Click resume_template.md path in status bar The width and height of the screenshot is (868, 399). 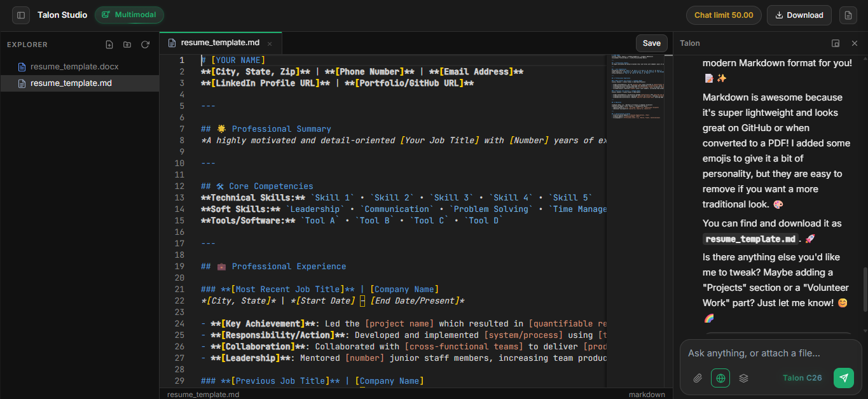click(203, 395)
